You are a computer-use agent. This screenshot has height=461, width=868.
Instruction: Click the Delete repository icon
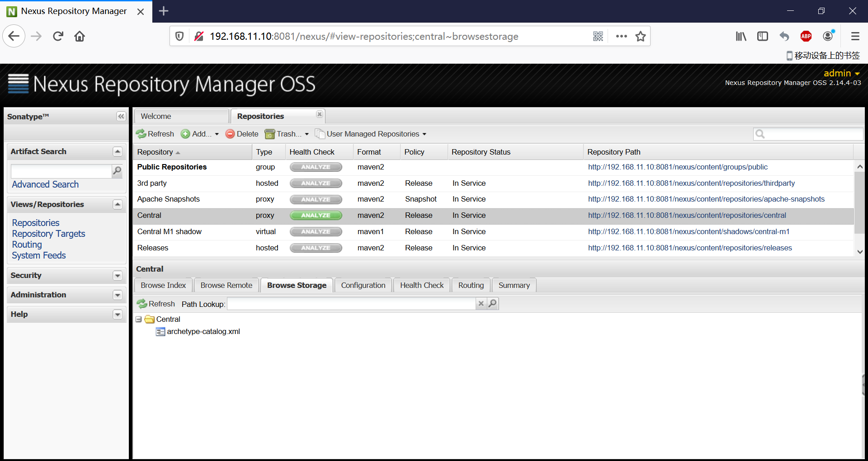pos(230,134)
